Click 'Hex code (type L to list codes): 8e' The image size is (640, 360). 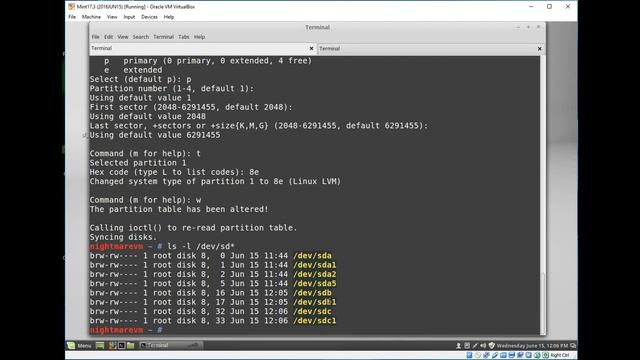(x=174, y=172)
